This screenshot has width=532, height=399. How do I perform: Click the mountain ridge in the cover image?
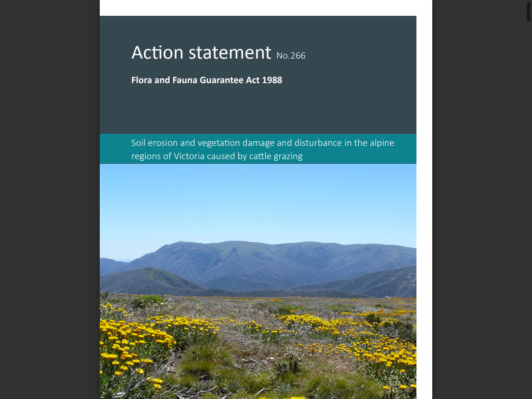click(258, 249)
